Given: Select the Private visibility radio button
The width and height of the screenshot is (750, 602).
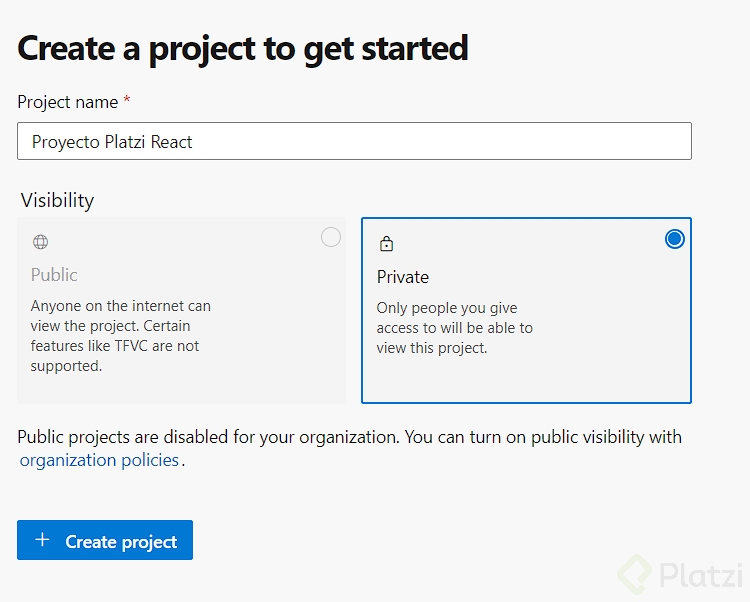Looking at the screenshot, I should (x=675, y=238).
